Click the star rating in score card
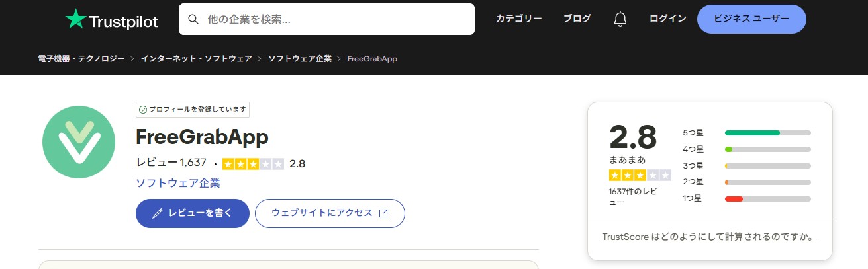Viewport: 868px width, 269px height. click(640, 175)
